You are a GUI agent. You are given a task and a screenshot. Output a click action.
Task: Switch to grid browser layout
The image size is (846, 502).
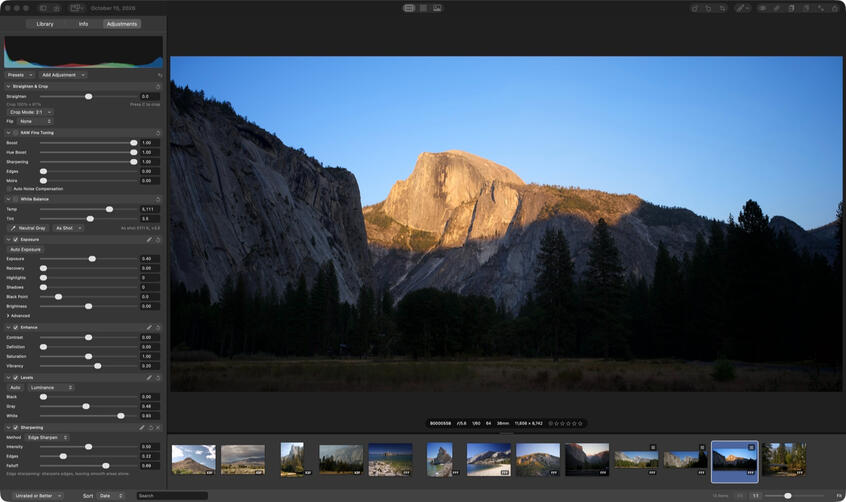coord(424,8)
